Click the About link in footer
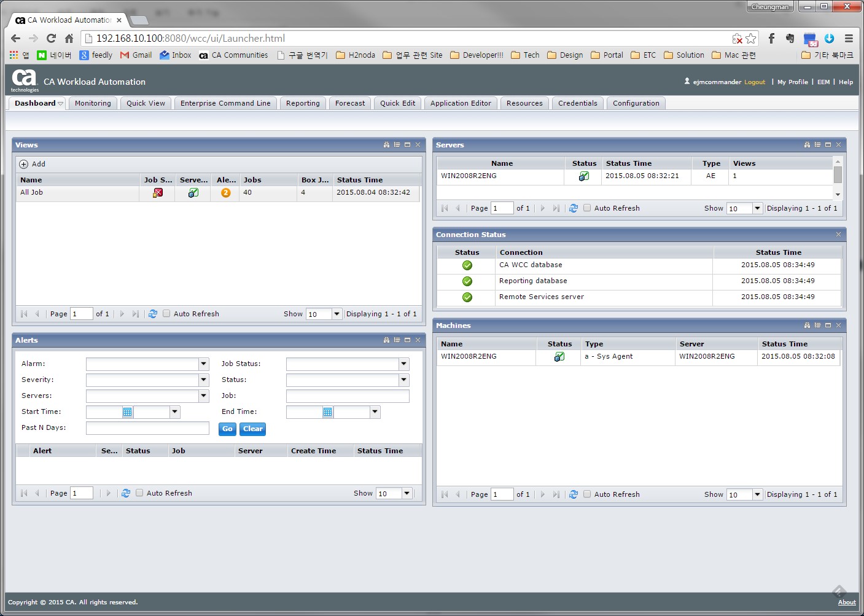864x616 pixels. click(x=847, y=602)
